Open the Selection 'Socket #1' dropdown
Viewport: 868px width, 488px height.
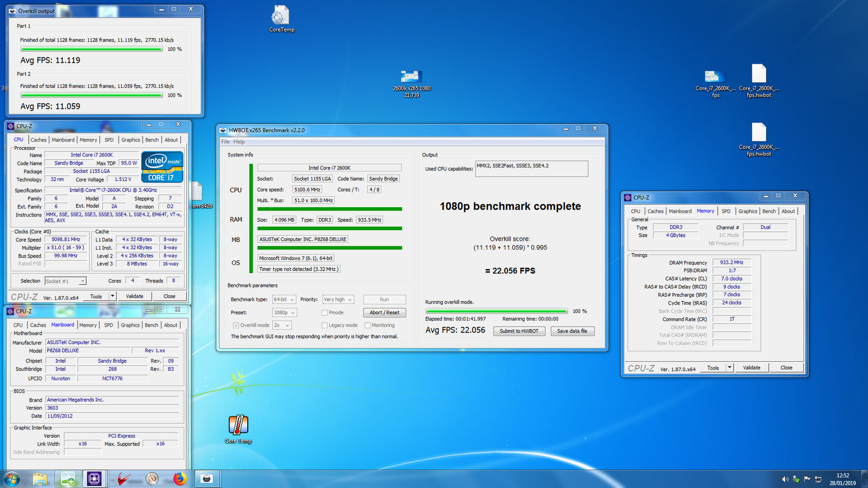[65, 281]
